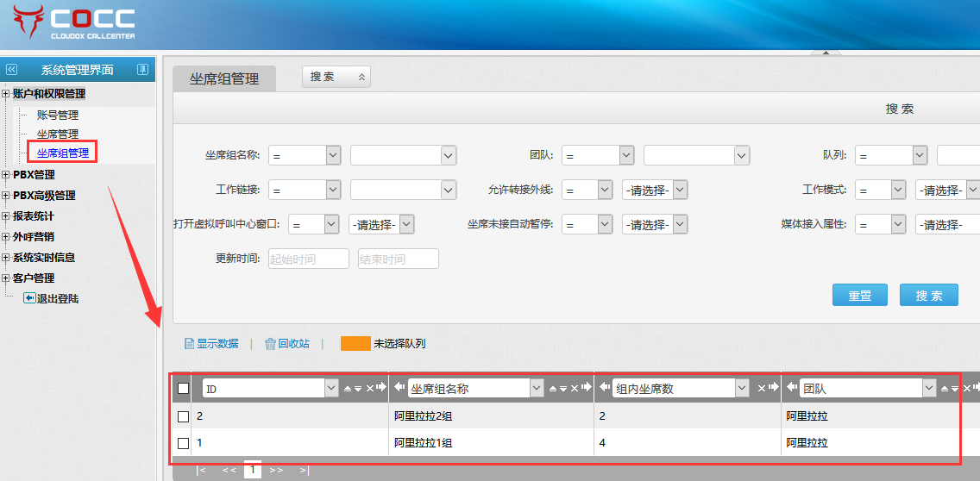Collapse the sidebar using the double-arrow icon
980x481 pixels.
point(11,70)
